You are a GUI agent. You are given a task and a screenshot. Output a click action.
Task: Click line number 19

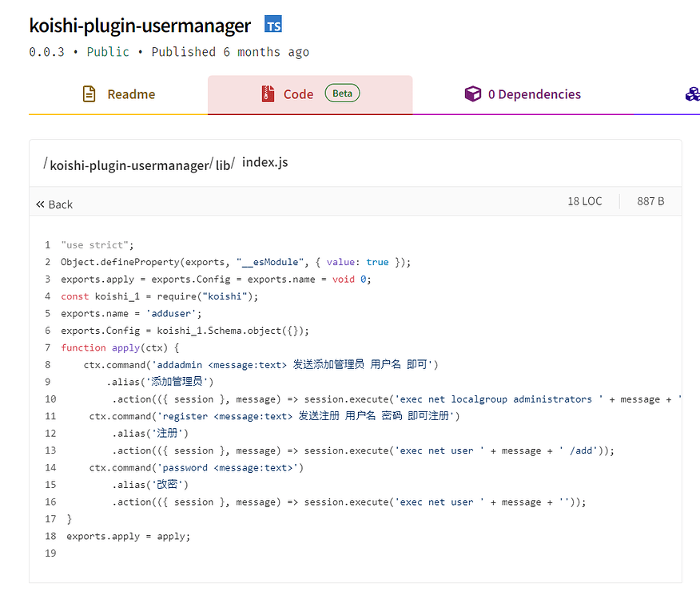tap(50, 553)
